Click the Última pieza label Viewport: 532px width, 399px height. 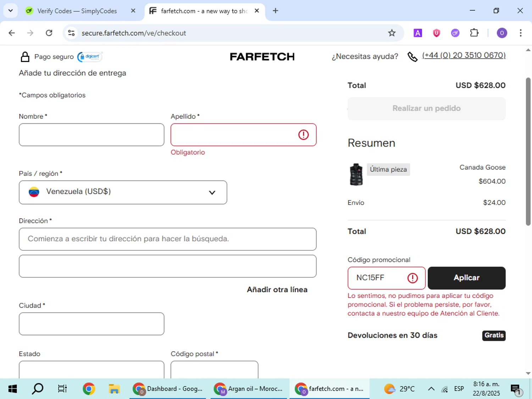(388, 170)
